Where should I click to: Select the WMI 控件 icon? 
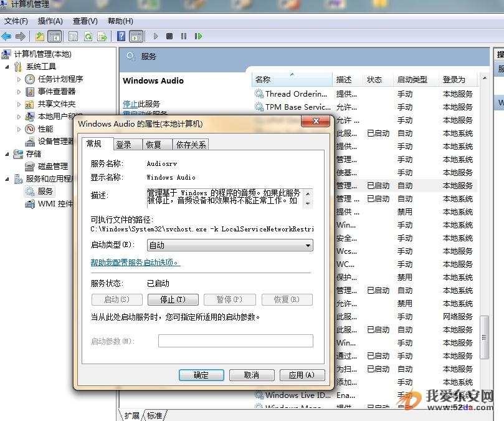(30, 204)
